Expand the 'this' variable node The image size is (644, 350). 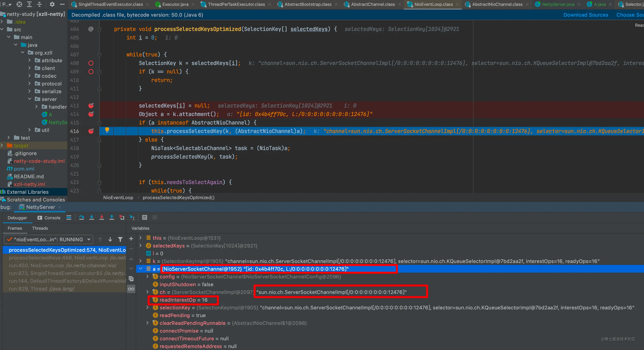[x=141, y=238]
